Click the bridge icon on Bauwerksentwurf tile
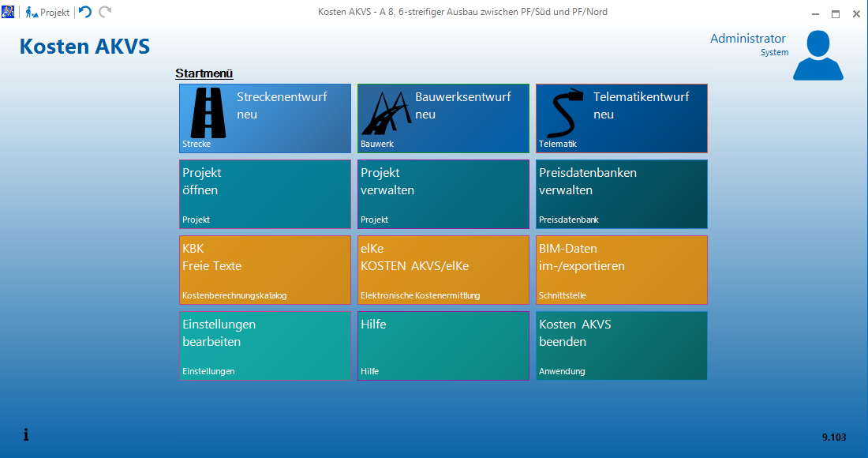This screenshot has width=868, height=458. (x=386, y=113)
